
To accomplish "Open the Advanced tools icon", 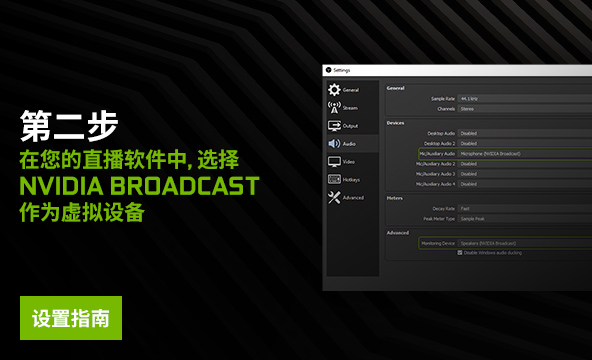I will pyautogui.click(x=334, y=197).
